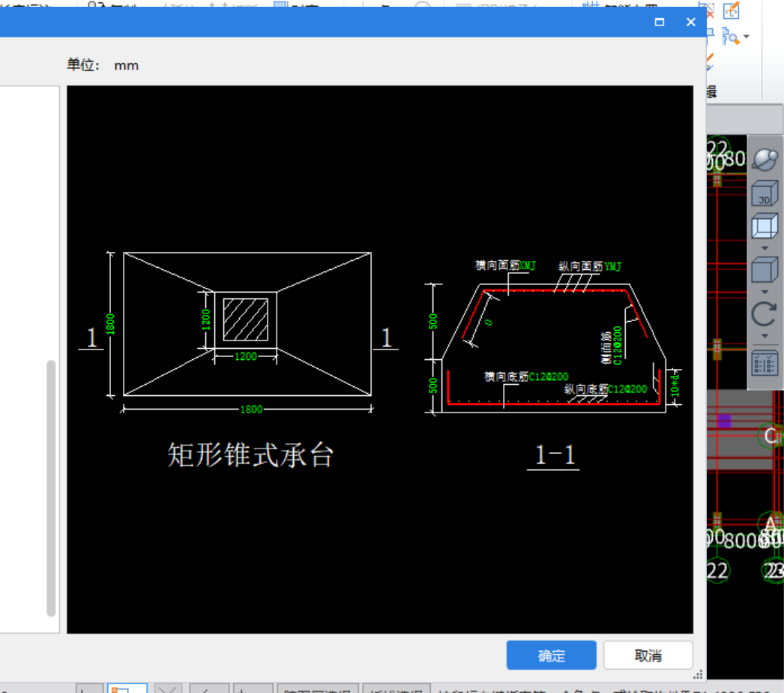
Task: Switch to 3D view cube icon
Action: tap(765, 193)
